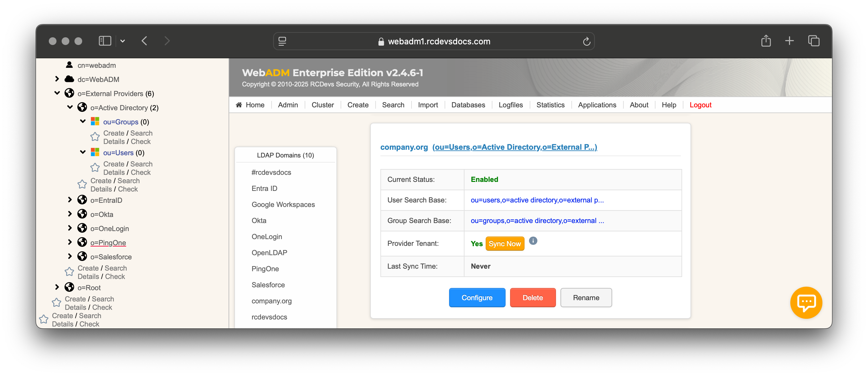
Task: Click the o=Active Directory globe icon
Action: click(82, 107)
